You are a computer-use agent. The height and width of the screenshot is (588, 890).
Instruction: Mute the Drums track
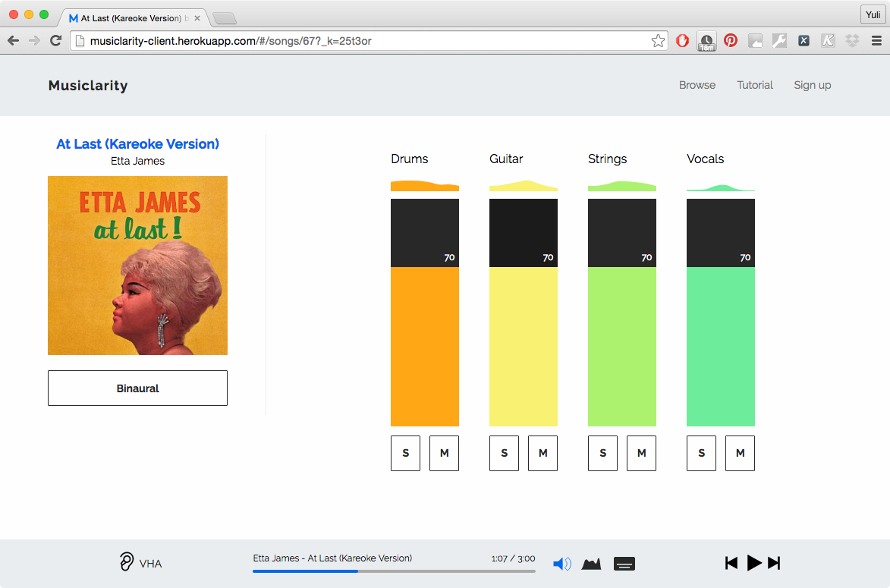coord(444,453)
